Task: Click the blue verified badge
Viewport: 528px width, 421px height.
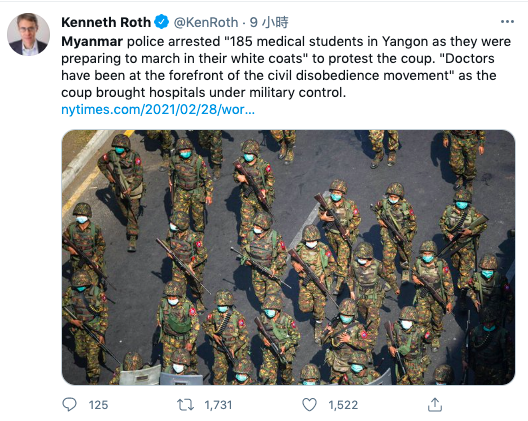Action: click(x=161, y=22)
